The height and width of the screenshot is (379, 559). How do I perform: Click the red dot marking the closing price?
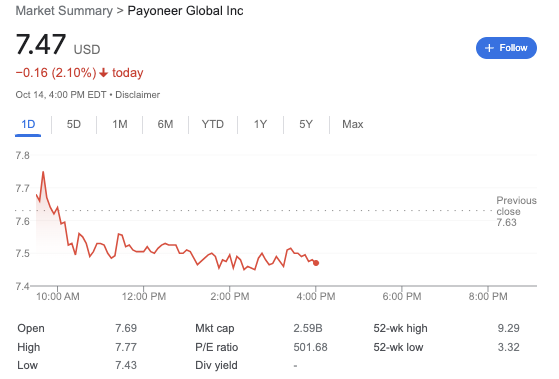316,263
